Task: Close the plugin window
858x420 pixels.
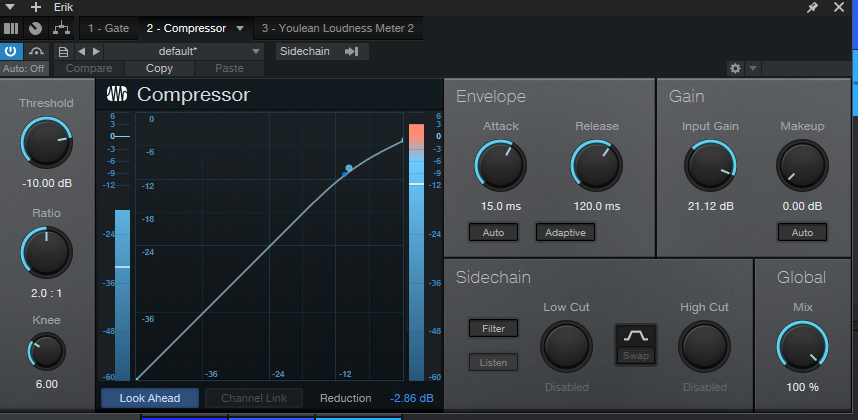Action: click(839, 7)
